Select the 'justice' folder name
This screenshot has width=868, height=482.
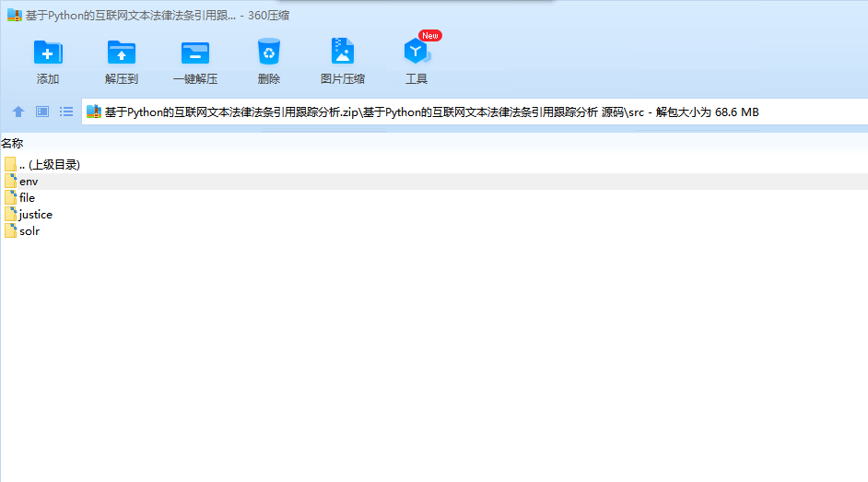coord(36,215)
